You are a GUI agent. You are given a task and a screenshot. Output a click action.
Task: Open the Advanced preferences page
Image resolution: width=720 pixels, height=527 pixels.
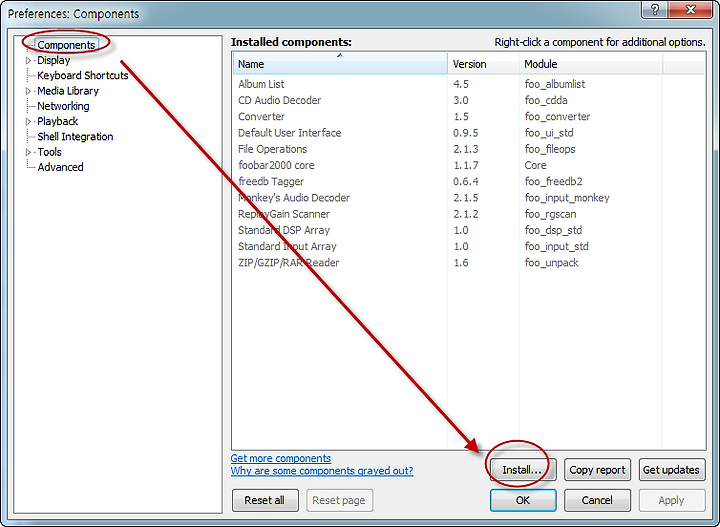point(61,167)
